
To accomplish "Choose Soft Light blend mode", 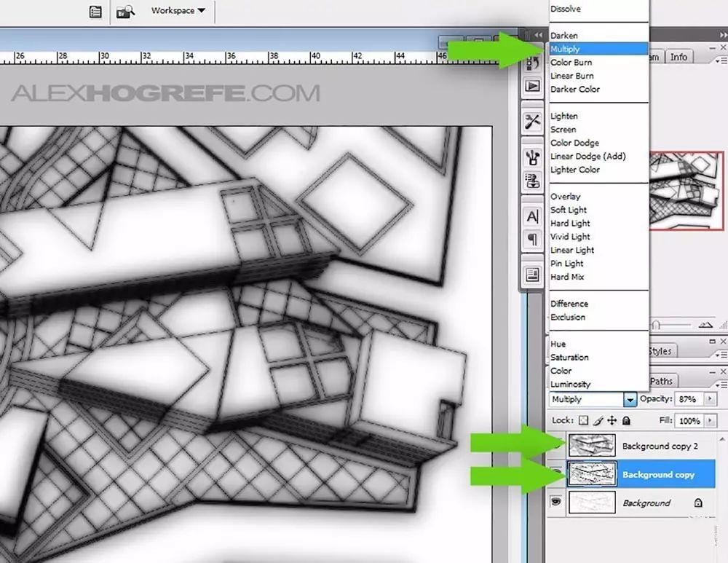I will [x=569, y=210].
